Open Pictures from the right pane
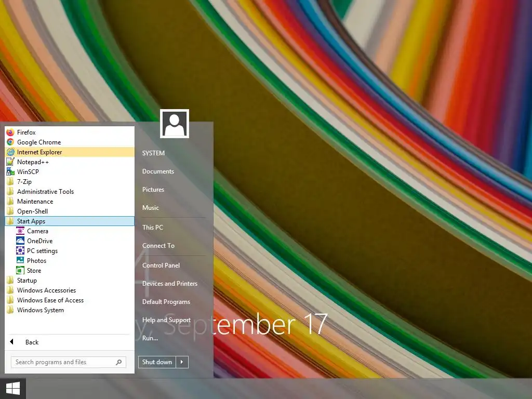Viewport: 532px width, 399px height. click(153, 190)
